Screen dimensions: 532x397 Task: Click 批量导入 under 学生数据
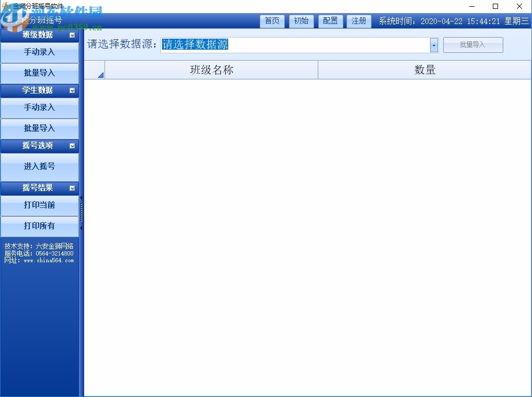(x=39, y=129)
